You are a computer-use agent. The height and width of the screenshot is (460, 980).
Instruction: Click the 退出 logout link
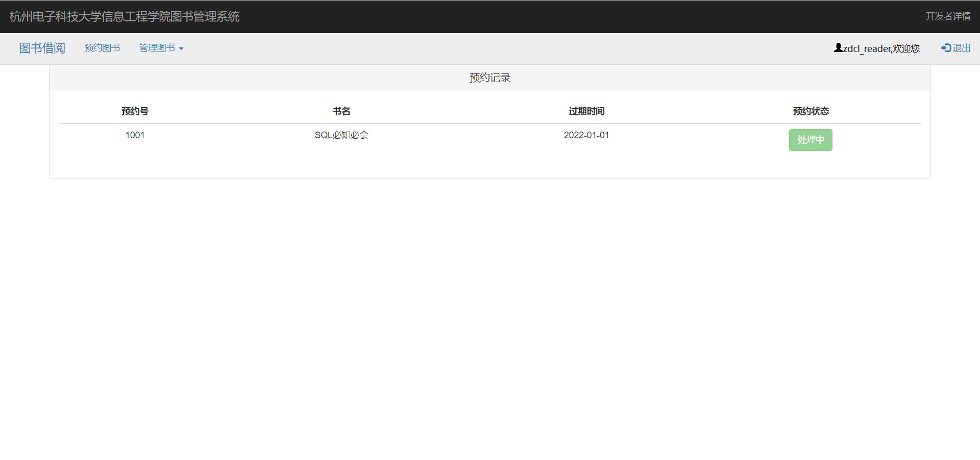point(956,48)
